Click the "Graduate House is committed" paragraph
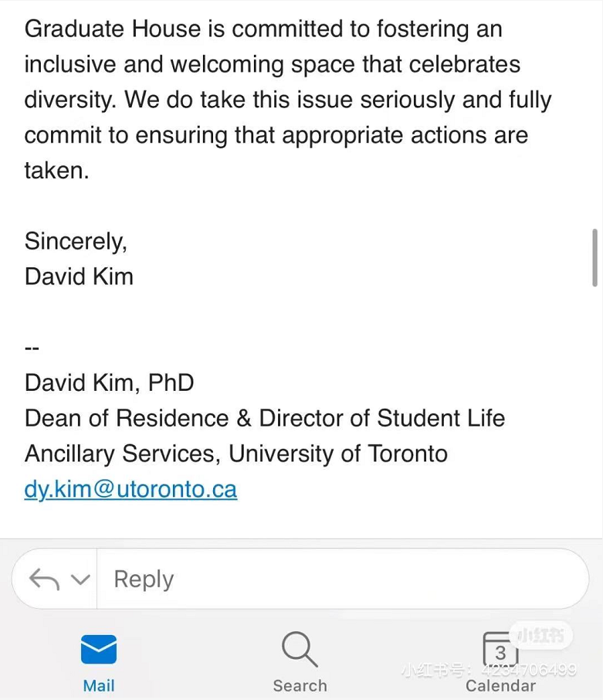The width and height of the screenshot is (603, 700). coord(287,100)
